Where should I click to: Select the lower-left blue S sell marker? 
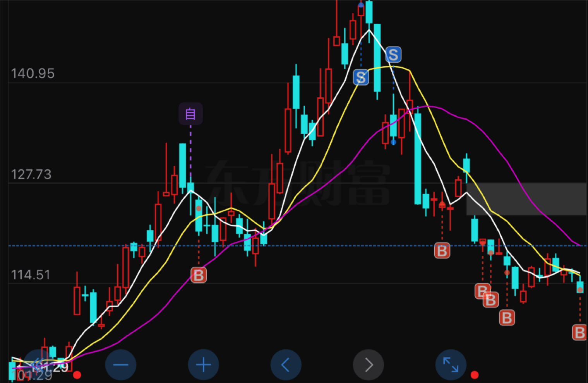tap(361, 77)
